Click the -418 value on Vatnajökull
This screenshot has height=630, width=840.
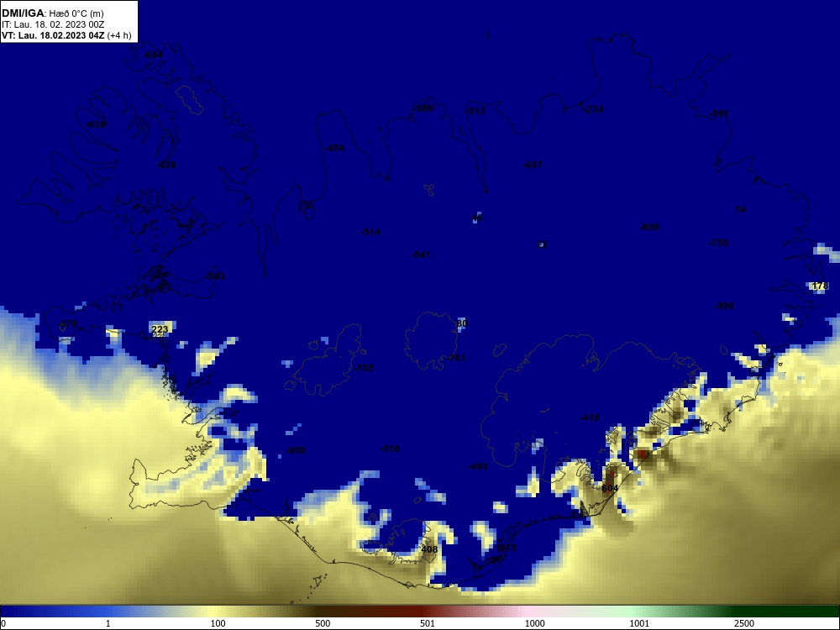tap(590, 417)
